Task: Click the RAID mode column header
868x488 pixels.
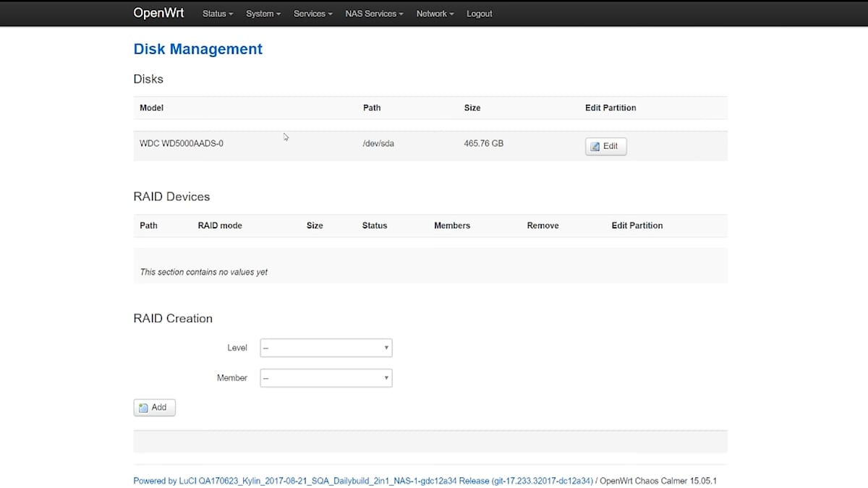Action: [x=220, y=226]
